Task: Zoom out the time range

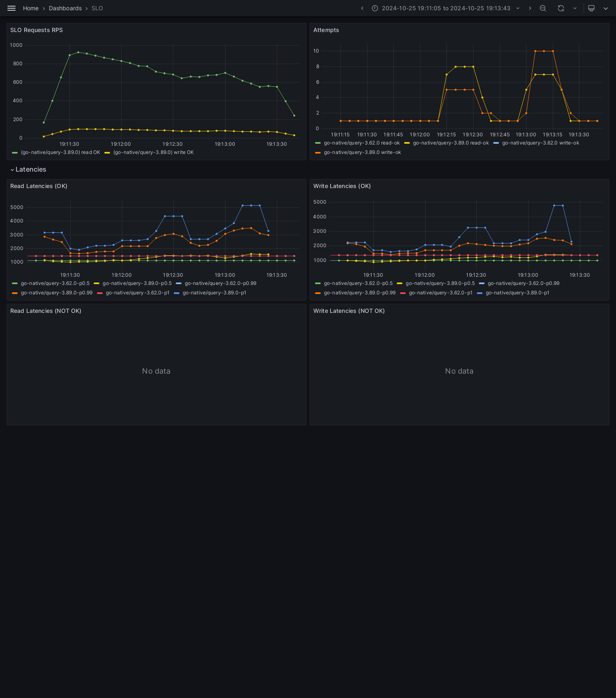Action: coord(543,8)
